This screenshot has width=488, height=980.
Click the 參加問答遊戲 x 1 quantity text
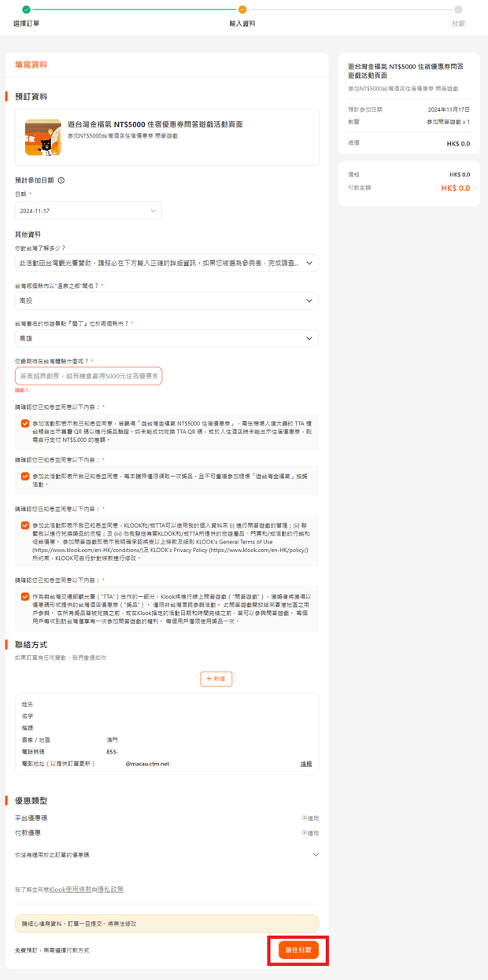pos(449,122)
